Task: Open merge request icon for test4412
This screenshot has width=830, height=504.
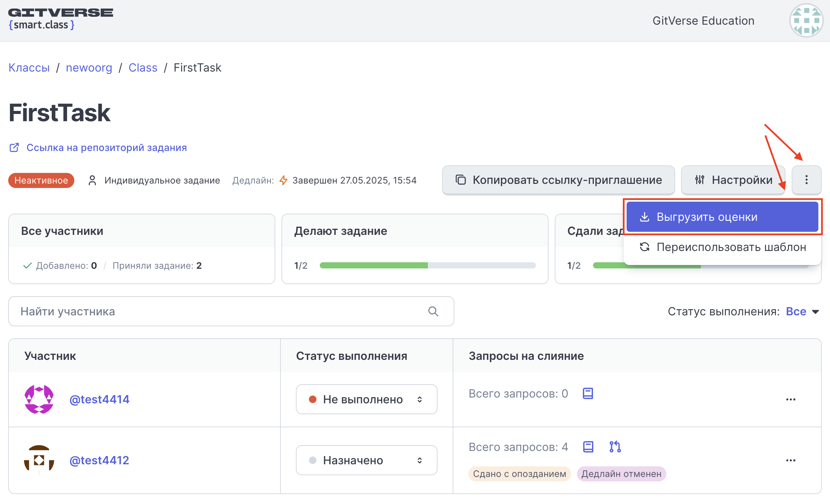Action: (x=615, y=447)
